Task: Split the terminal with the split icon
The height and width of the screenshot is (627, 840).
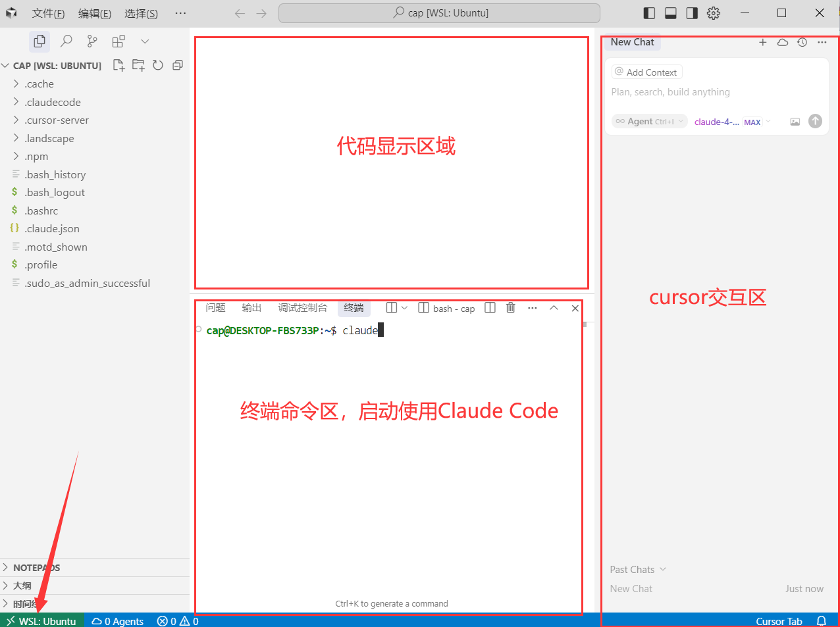Action: click(490, 308)
